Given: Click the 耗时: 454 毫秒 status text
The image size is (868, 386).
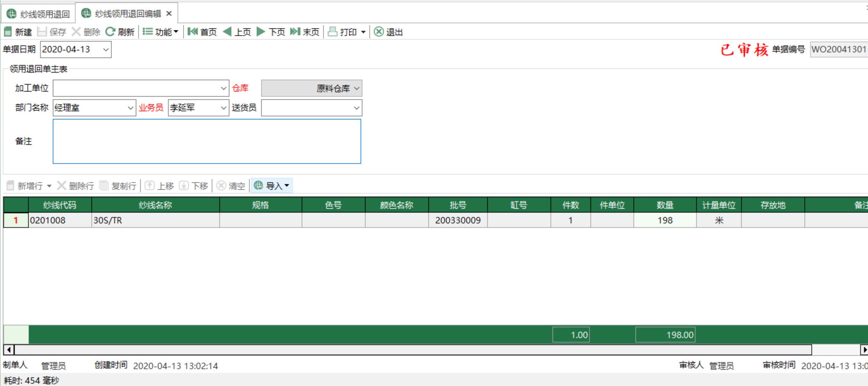Looking at the screenshot, I should click(32, 380).
